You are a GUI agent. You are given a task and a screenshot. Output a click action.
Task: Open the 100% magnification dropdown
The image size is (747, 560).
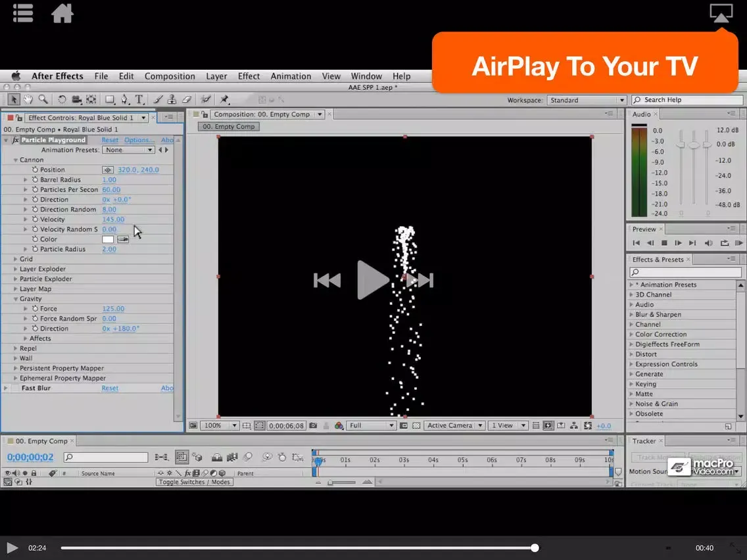(x=220, y=426)
